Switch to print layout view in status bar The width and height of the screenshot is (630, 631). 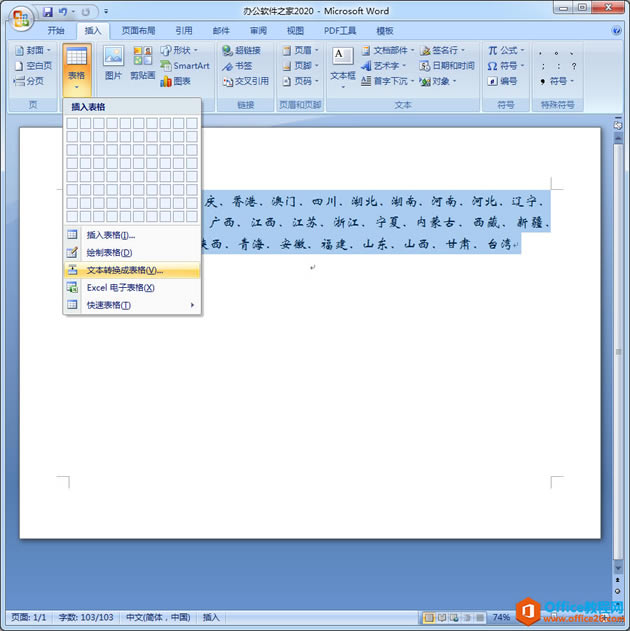coord(429,617)
